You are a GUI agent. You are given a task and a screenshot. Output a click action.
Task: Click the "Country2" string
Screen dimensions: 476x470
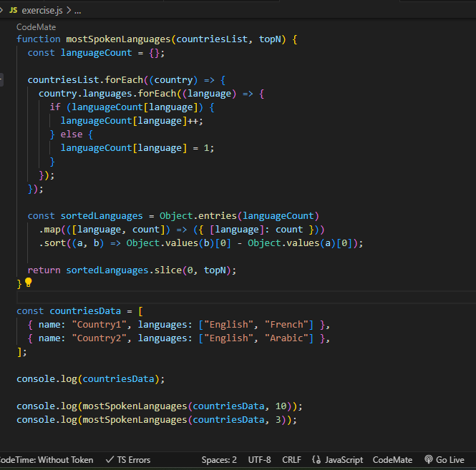[x=99, y=338]
